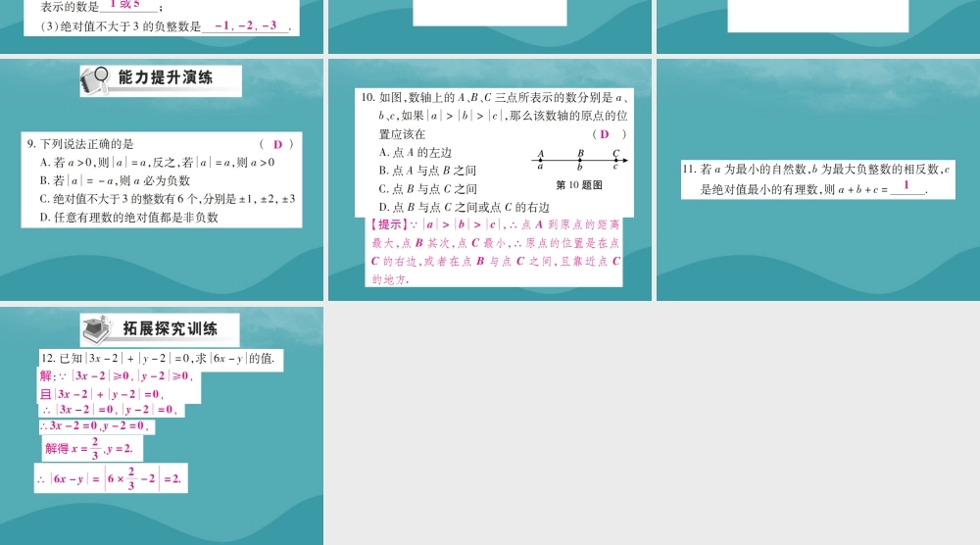Click question 11 text 若 a 为最小的自然数

tap(816, 178)
